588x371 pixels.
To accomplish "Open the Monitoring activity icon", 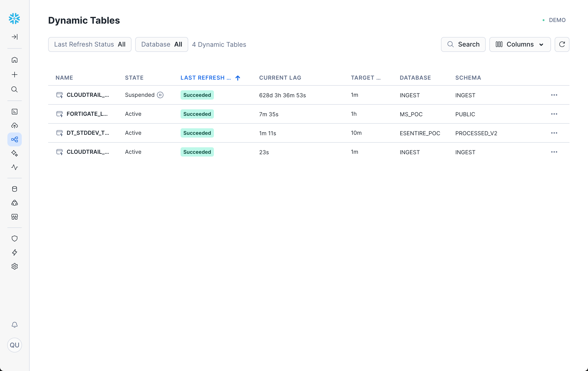I will pyautogui.click(x=15, y=167).
